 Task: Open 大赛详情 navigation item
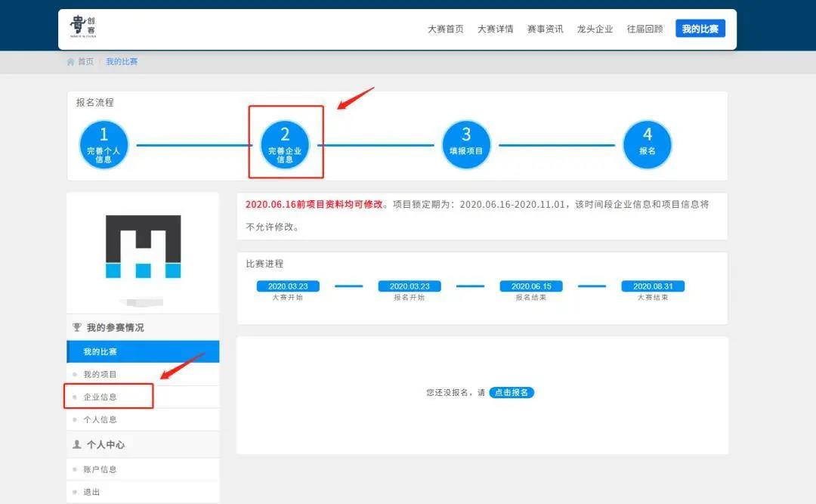point(496,29)
